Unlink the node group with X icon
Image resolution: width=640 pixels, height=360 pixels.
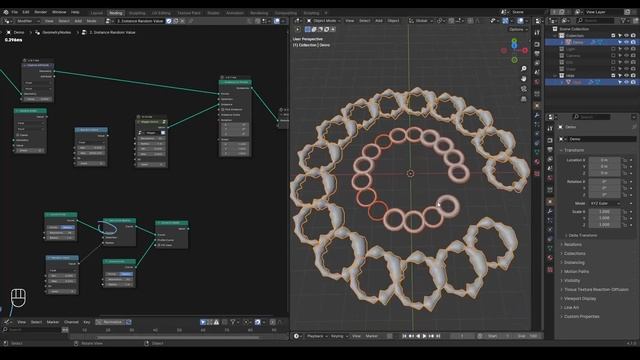tap(182, 21)
